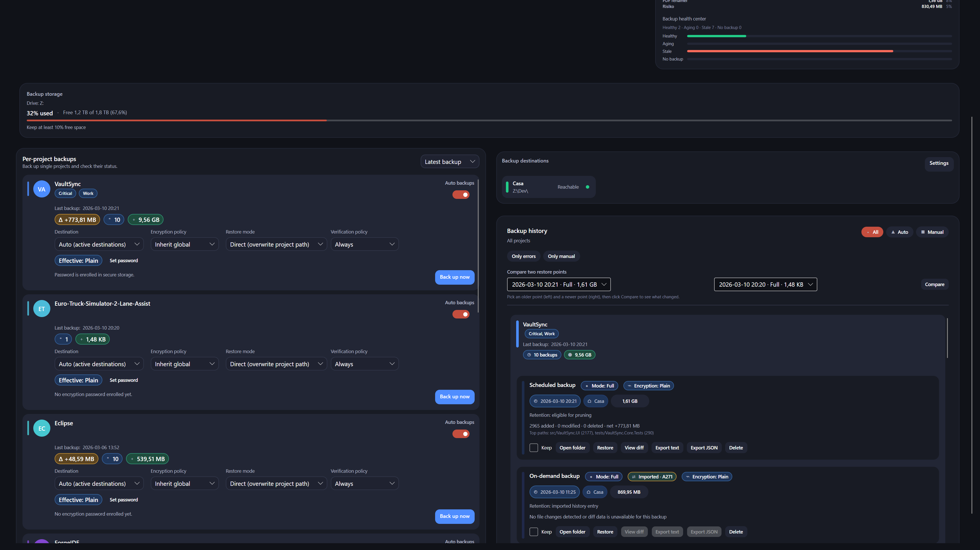Click the ET avatar icon for Euro-Truck-Simulator
This screenshot has height=550, width=980.
click(x=42, y=308)
